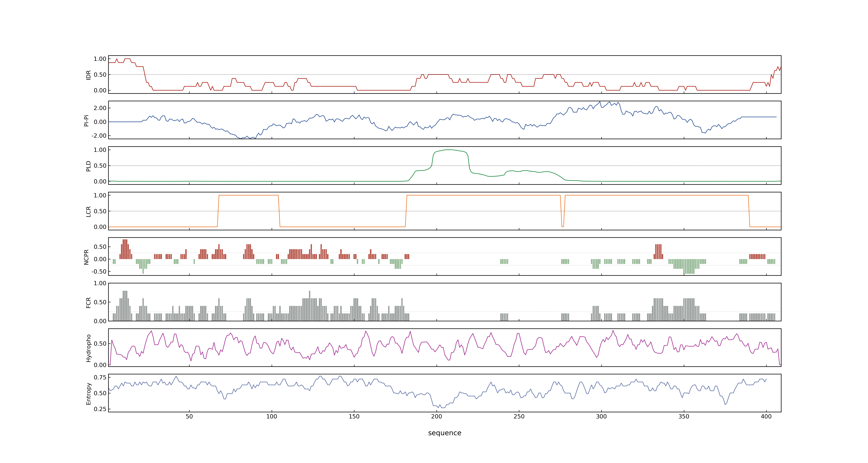Click the -2.00 tick on Pi-Pi axis
The height and width of the screenshot is (463, 868).
coord(99,136)
